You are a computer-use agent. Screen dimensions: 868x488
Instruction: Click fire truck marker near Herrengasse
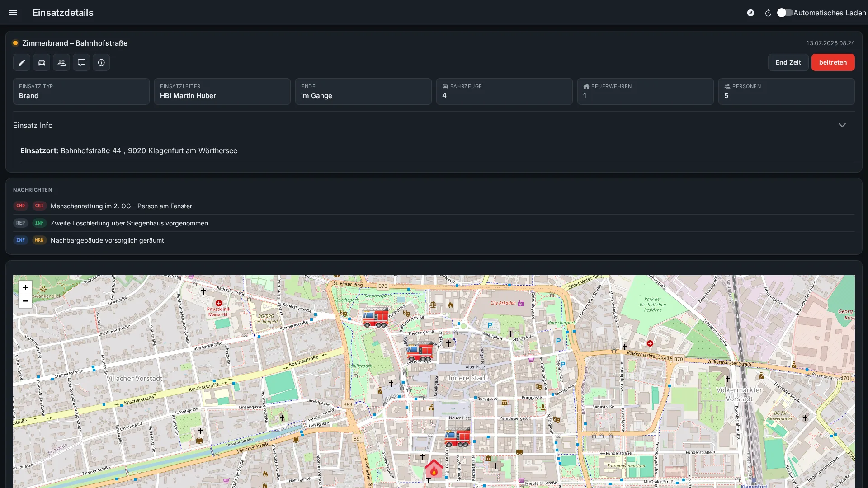pos(420,352)
